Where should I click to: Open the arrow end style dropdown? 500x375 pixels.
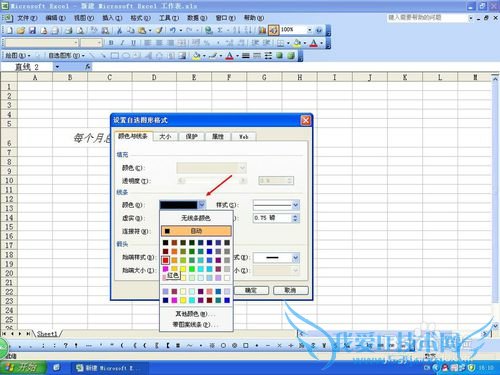pos(295,258)
